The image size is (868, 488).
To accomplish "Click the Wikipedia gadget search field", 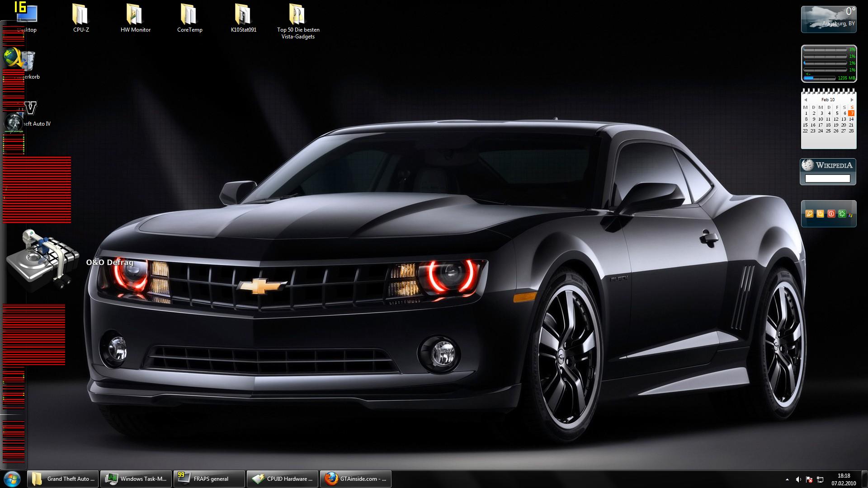I will pos(827,178).
